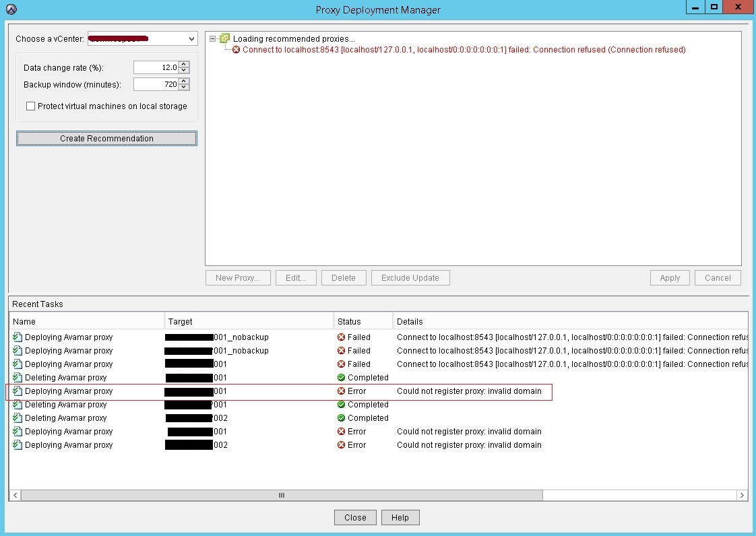This screenshot has width=756, height=536.
Task: Open Help from the bottom of the window
Action: 400,517
